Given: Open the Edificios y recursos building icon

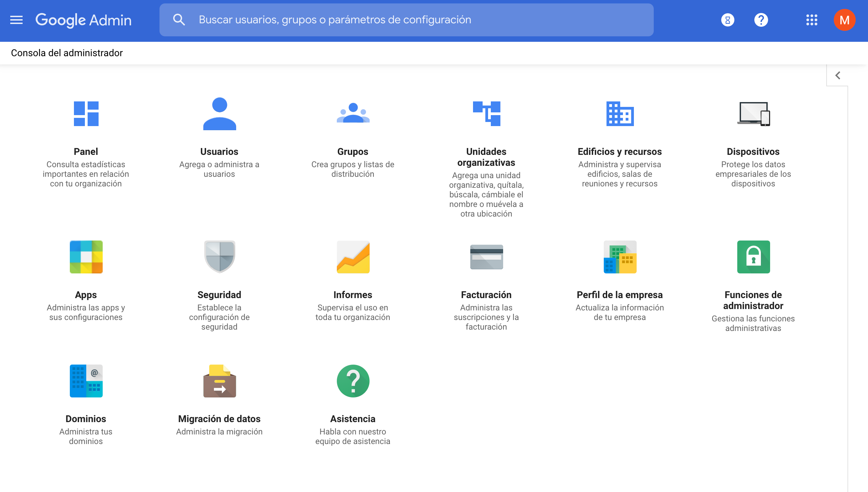Looking at the screenshot, I should click(x=620, y=114).
